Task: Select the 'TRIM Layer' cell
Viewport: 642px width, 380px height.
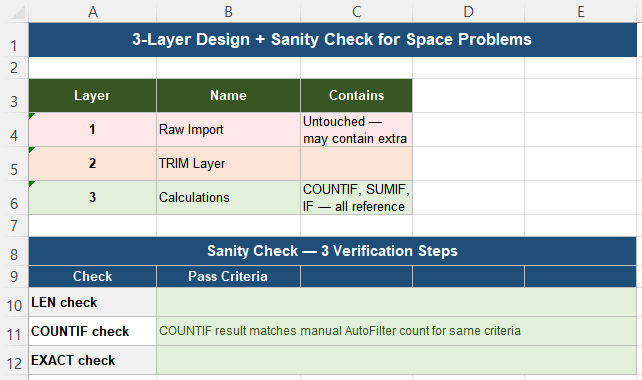Action: point(228,164)
